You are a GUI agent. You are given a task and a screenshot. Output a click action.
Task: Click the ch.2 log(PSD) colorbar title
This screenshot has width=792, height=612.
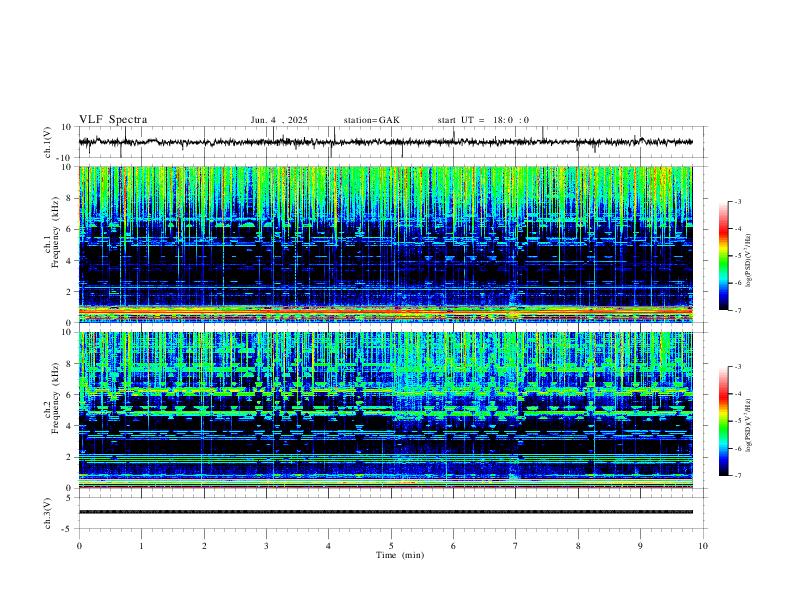point(749,425)
